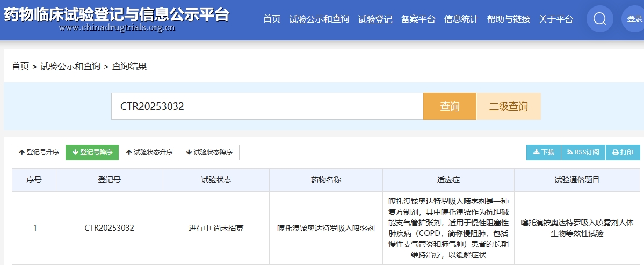Click the 下载 download icon button
This screenshot has height=265, width=644.
544,152
